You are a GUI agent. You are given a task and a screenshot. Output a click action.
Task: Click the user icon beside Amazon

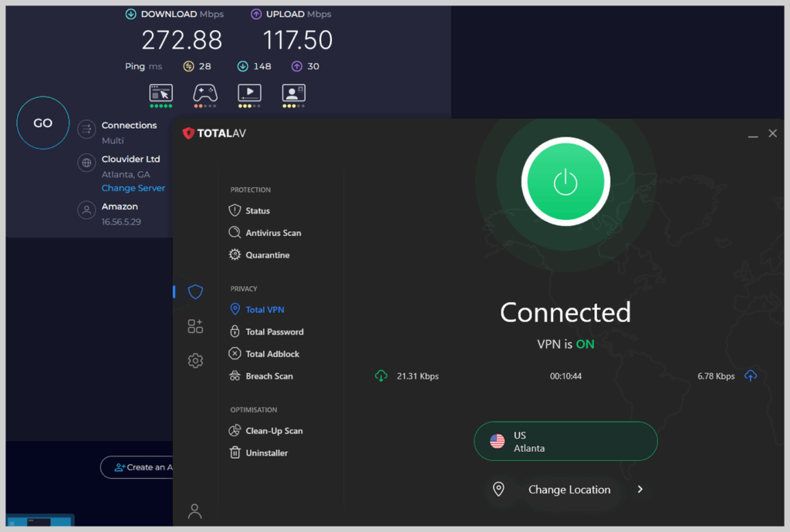86,210
